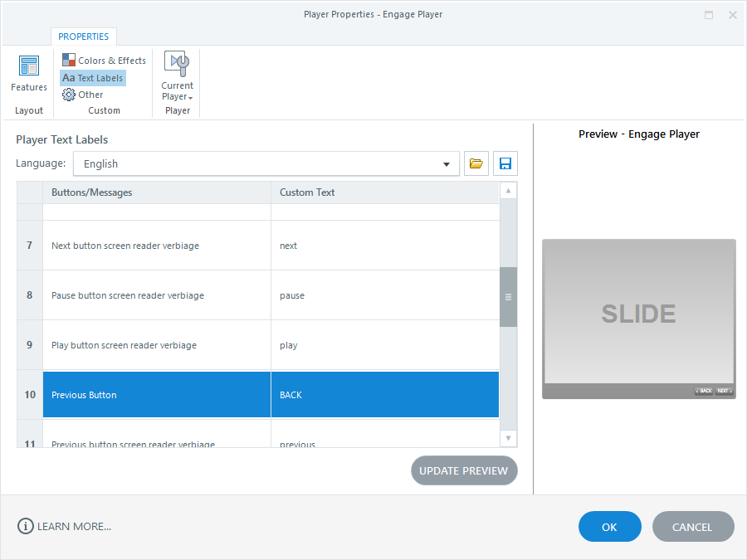The height and width of the screenshot is (560, 747).
Task: Open the Other custom settings
Action: coord(82,95)
